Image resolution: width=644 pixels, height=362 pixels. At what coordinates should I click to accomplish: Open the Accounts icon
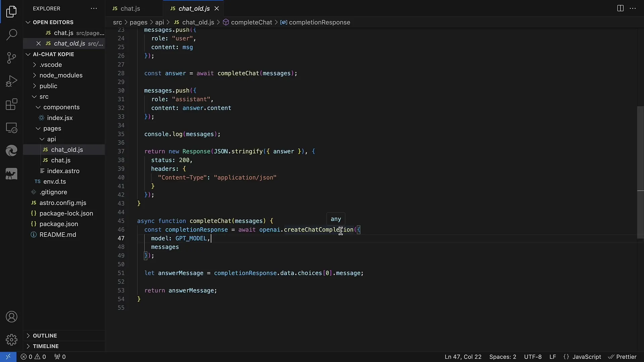pos(11,317)
